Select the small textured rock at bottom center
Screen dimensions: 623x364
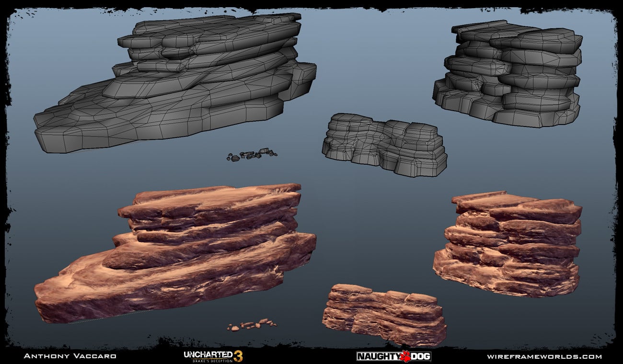pos(384,315)
